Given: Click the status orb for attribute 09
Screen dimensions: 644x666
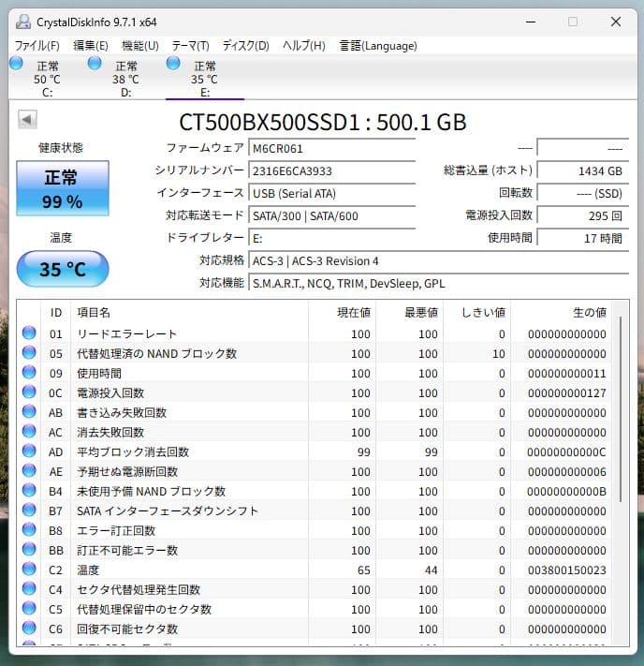Looking at the screenshot, I should 29,372.
